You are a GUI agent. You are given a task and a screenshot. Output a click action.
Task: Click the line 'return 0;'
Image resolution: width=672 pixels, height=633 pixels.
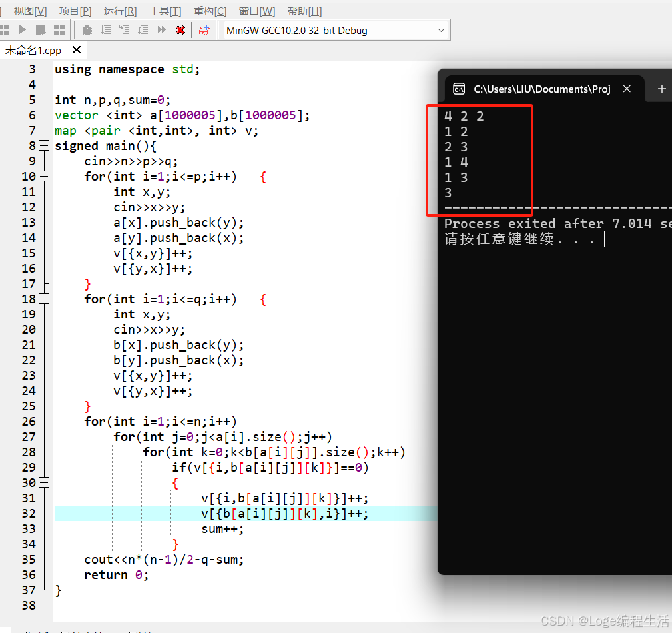click(116, 575)
